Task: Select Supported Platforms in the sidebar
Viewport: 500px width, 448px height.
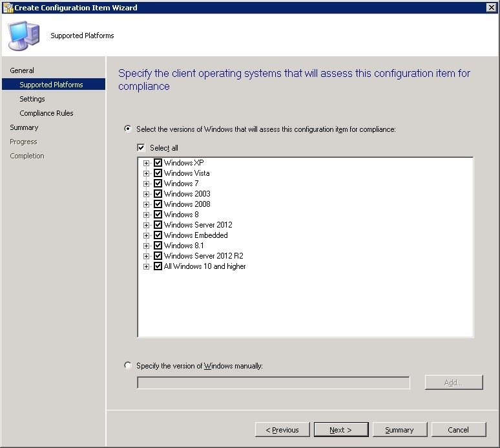Action: click(54, 84)
